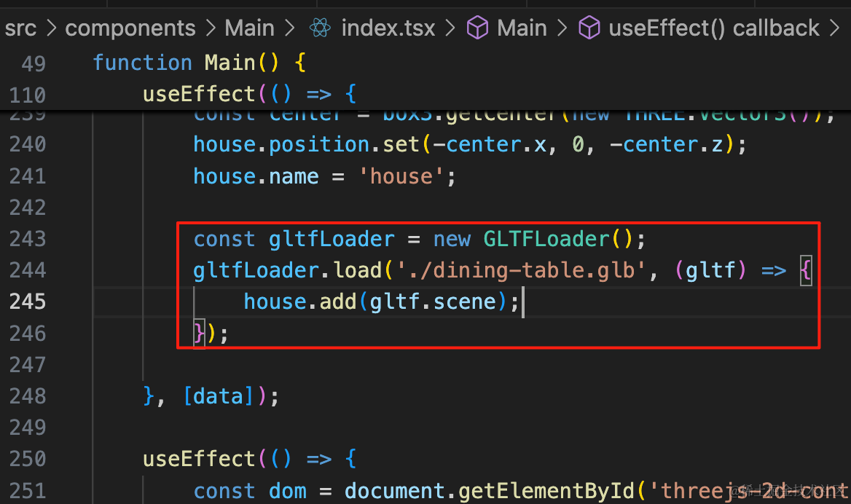Click const dom declaration on line 251
This screenshot has height=504, width=851.
tap(250, 491)
